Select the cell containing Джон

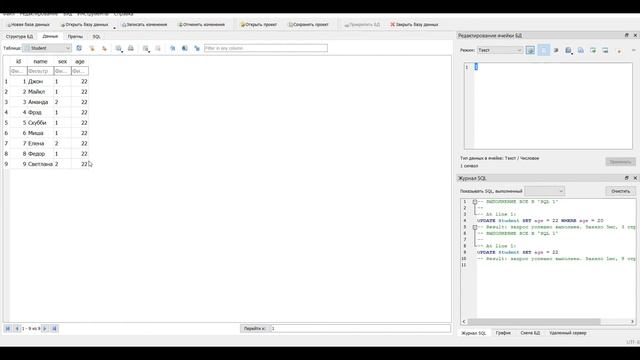pyautogui.click(x=40, y=82)
